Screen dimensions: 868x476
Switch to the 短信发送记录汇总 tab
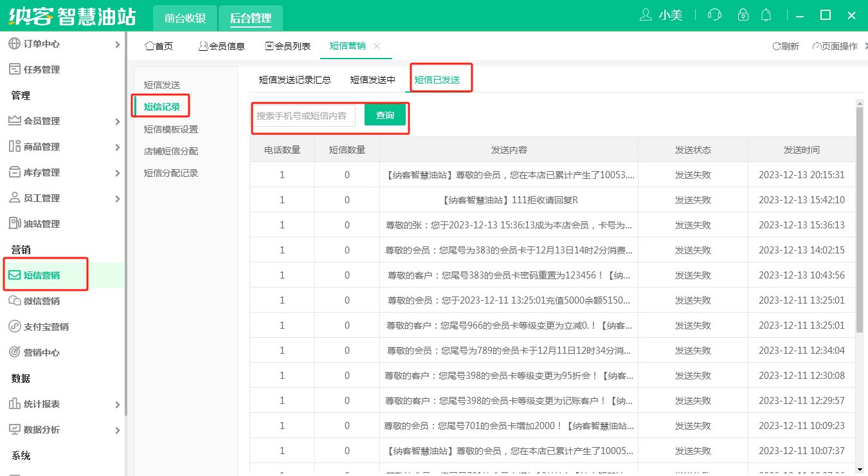294,80
